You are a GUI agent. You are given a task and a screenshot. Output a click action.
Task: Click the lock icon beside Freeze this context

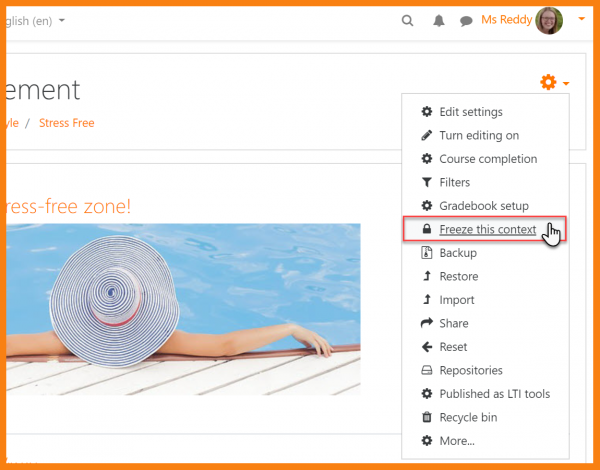pos(427,230)
